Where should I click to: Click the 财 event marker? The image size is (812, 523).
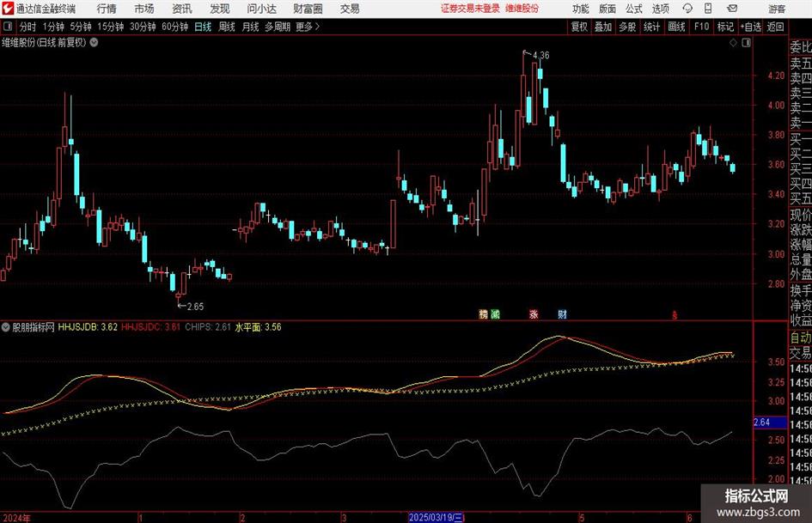(x=563, y=313)
